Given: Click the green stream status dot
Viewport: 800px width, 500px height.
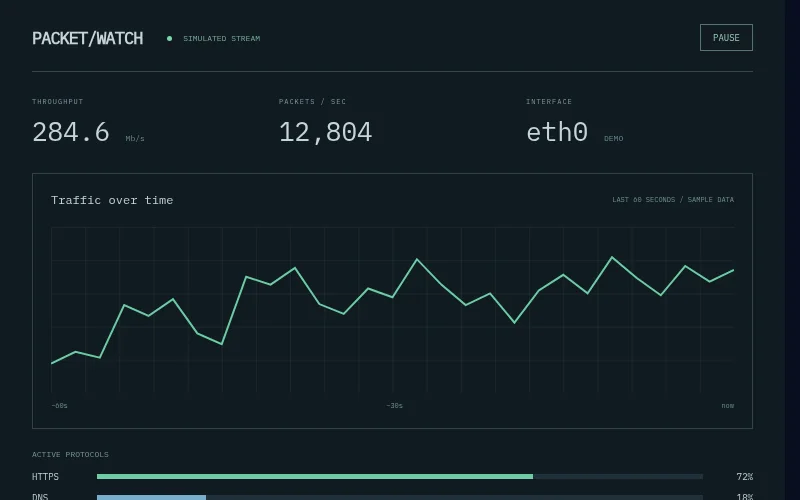Looking at the screenshot, I should (x=169, y=38).
